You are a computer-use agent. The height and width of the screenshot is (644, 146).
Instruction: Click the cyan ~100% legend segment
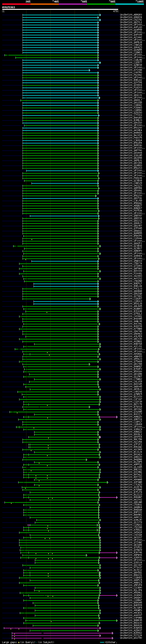129,4
